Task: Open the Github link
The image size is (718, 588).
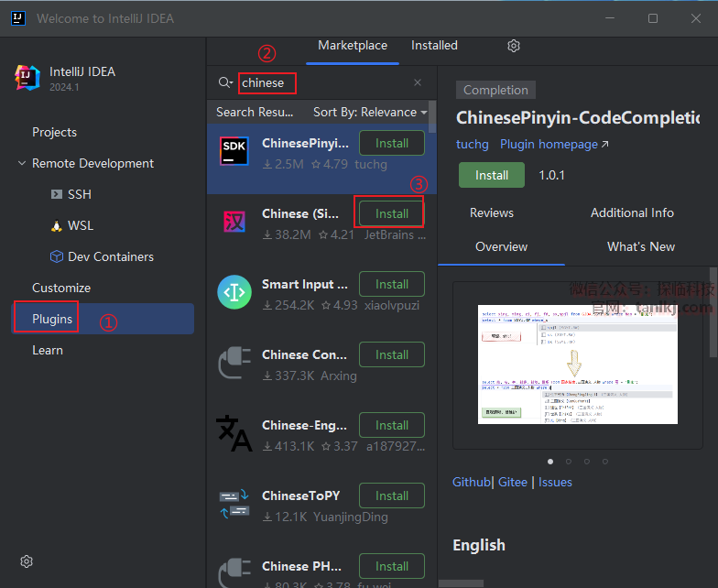Action: 471,482
